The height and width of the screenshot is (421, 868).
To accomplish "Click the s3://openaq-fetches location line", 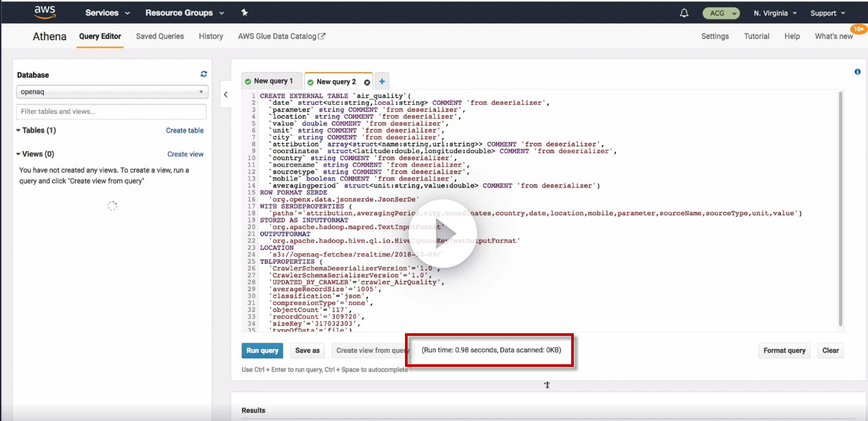I will (357, 254).
